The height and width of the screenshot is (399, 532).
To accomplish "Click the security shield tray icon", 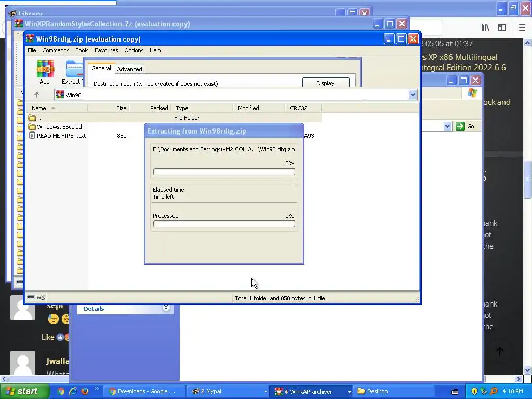I will (474, 391).
